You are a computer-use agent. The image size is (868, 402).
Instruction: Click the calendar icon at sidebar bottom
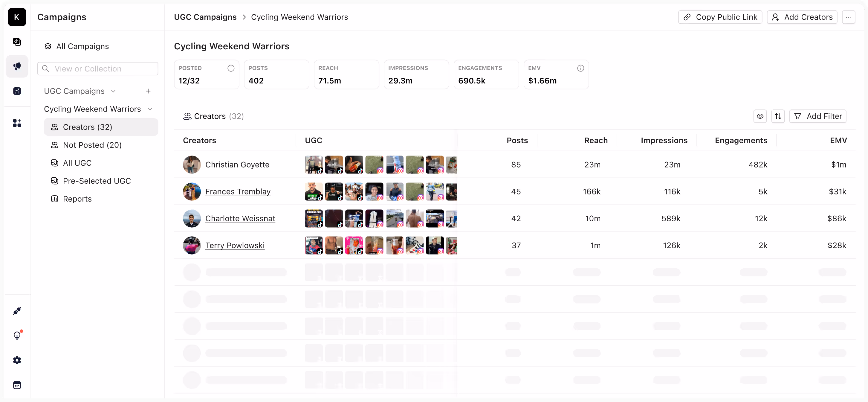pyautogui.click(x=17, y=385)
